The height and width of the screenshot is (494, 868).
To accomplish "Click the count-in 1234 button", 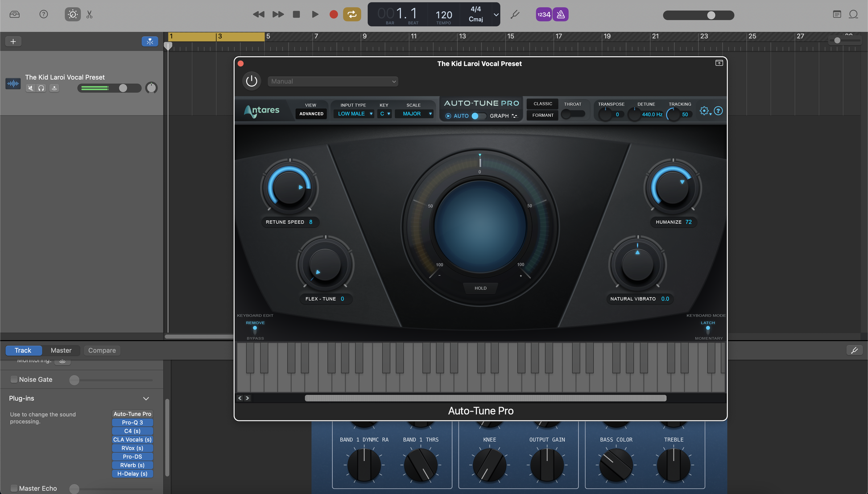I will [x=544, y=14].
